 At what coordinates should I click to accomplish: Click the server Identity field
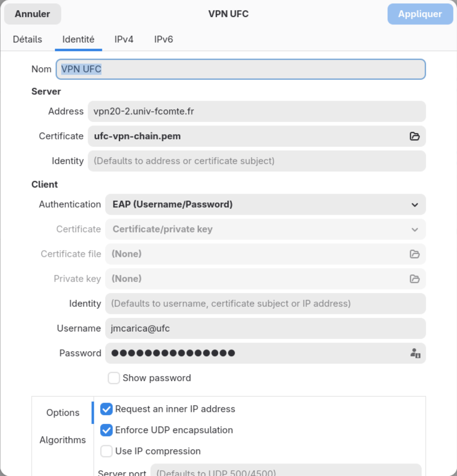click(256, 161)
